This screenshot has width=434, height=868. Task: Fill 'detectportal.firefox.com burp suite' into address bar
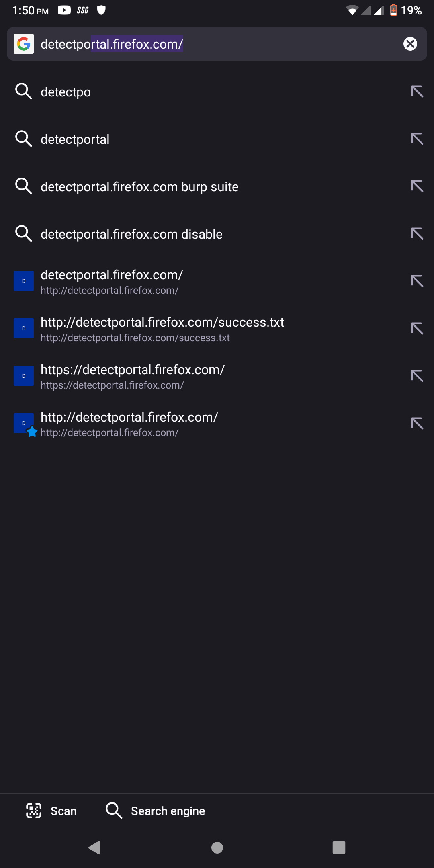pos(417,186)
